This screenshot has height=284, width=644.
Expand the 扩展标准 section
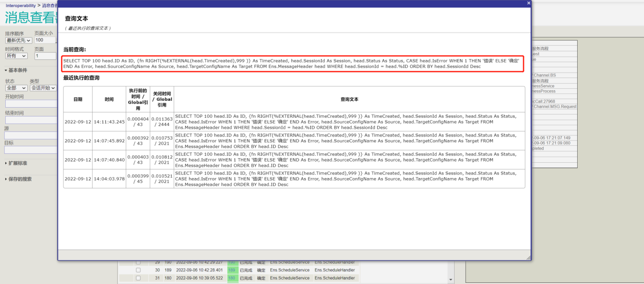click(x=17, y=163)
